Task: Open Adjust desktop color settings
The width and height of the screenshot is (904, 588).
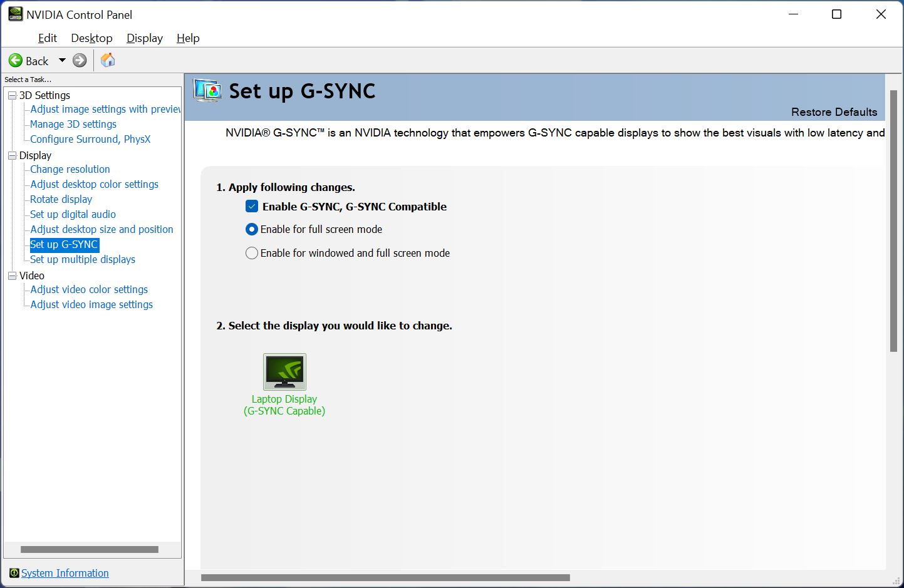Action: (x=95, y=184)
